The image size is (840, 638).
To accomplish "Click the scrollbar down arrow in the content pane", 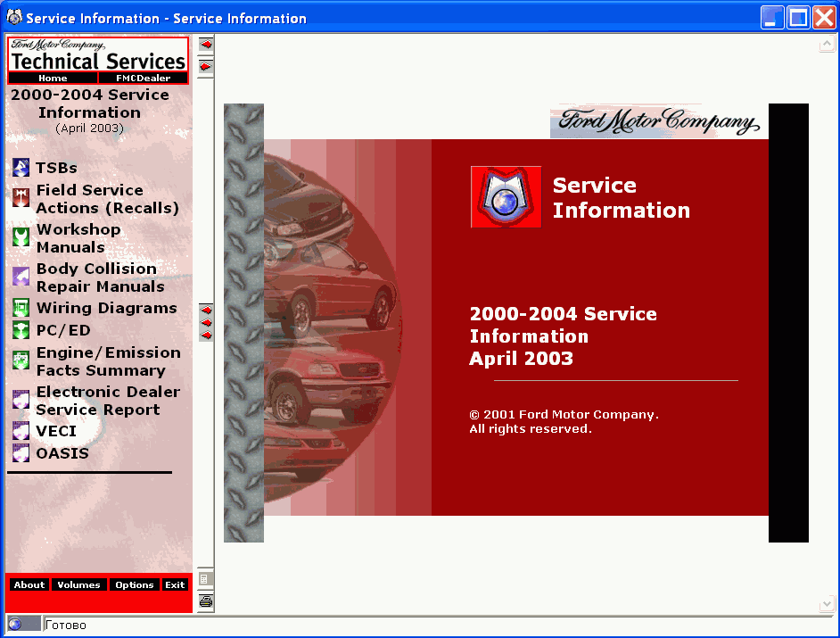I will click(x=827, y=604).
